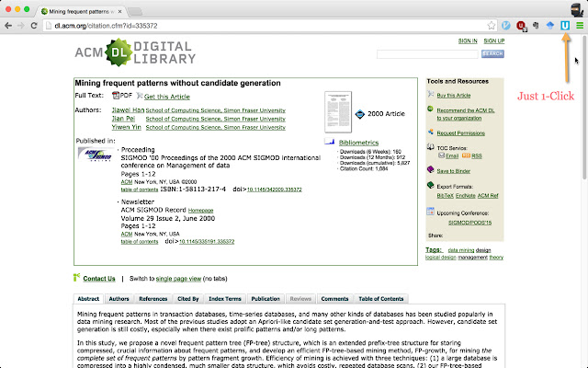Click the Request Permissions icon
The height and width of the screenshot is (368, 588).
[431, 132]
